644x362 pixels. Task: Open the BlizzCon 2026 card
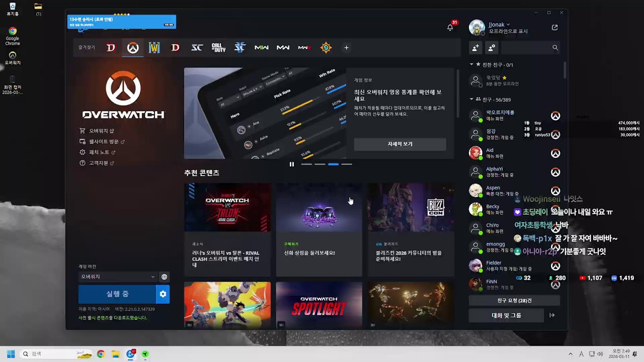click(411, 230)
